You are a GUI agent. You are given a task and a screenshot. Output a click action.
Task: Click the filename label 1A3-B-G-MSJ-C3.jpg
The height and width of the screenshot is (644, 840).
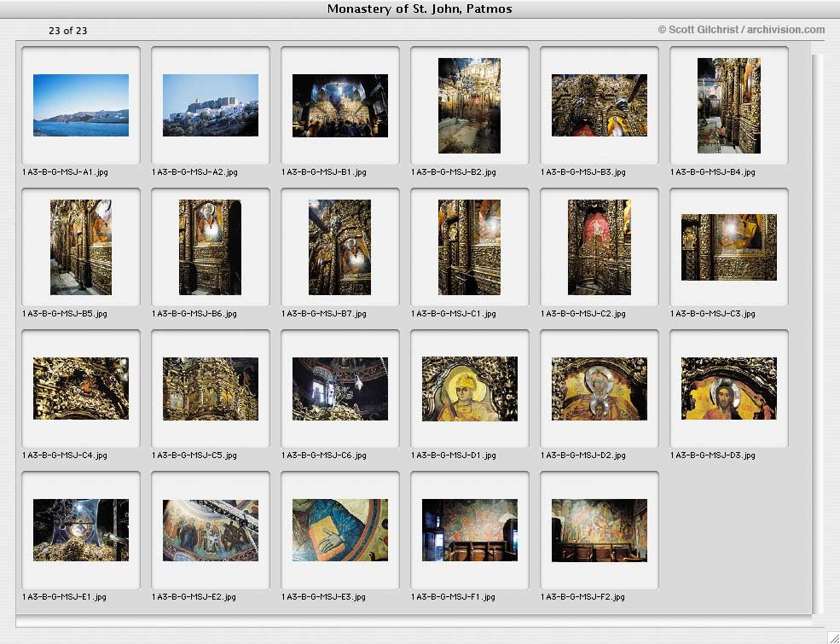[713, 313]
